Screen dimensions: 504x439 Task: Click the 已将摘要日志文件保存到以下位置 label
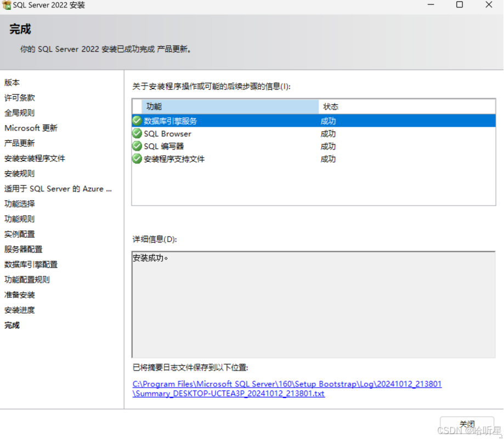190,367
